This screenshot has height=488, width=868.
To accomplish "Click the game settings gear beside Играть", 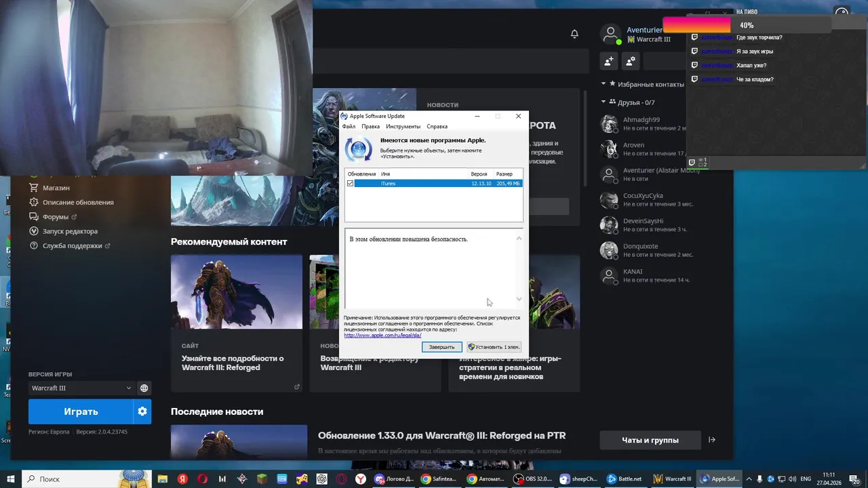I will pos(142,411).
